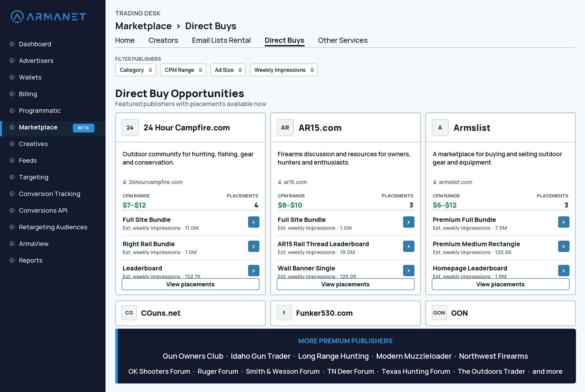Open the Email Lists Rental tab
The width and height of the screenshot is (585, 392).
point(221,40)
